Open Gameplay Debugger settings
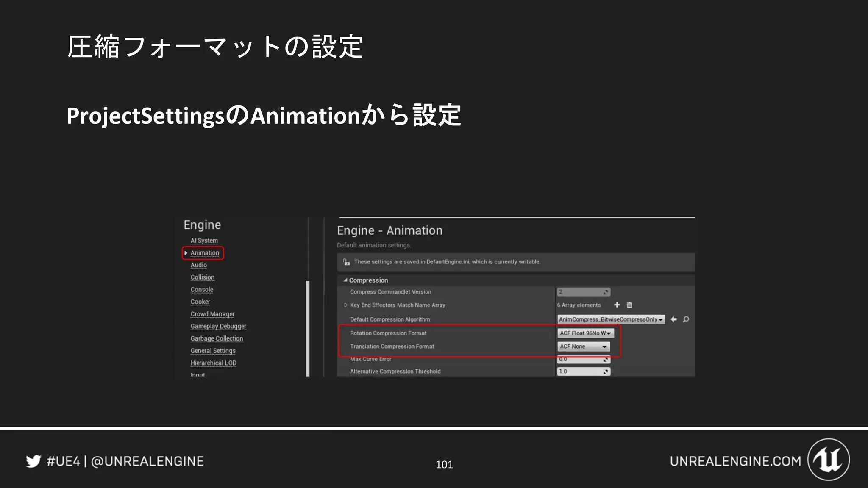Screen dimensions: 868x488 [x=218, y=327]
